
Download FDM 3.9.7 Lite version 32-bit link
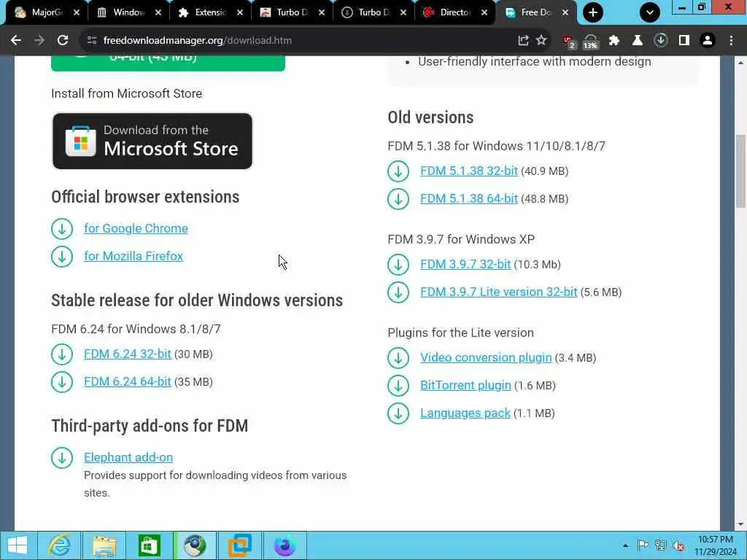499,292
